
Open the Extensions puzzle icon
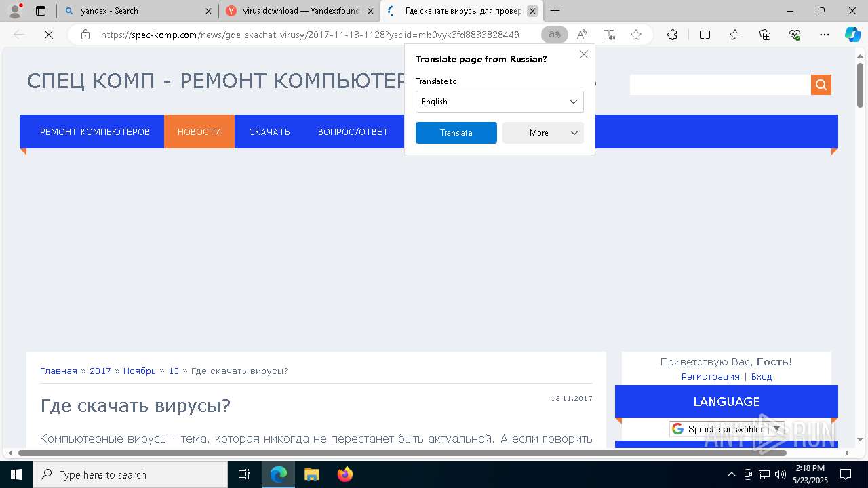(672, 35)
